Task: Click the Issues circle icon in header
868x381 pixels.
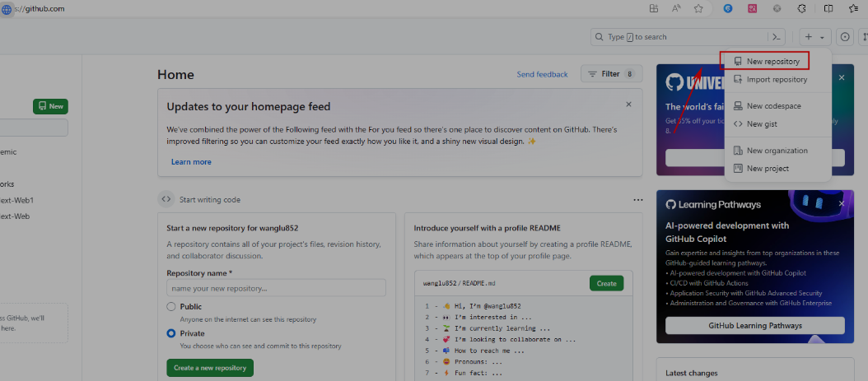Action: [x=844, y=37]
